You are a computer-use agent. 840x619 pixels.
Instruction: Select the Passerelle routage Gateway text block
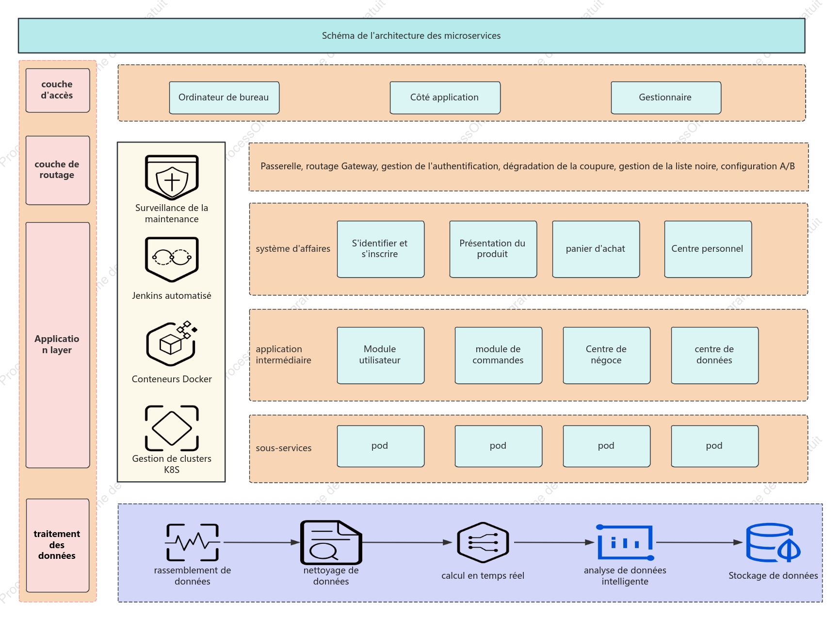(529, 167)
